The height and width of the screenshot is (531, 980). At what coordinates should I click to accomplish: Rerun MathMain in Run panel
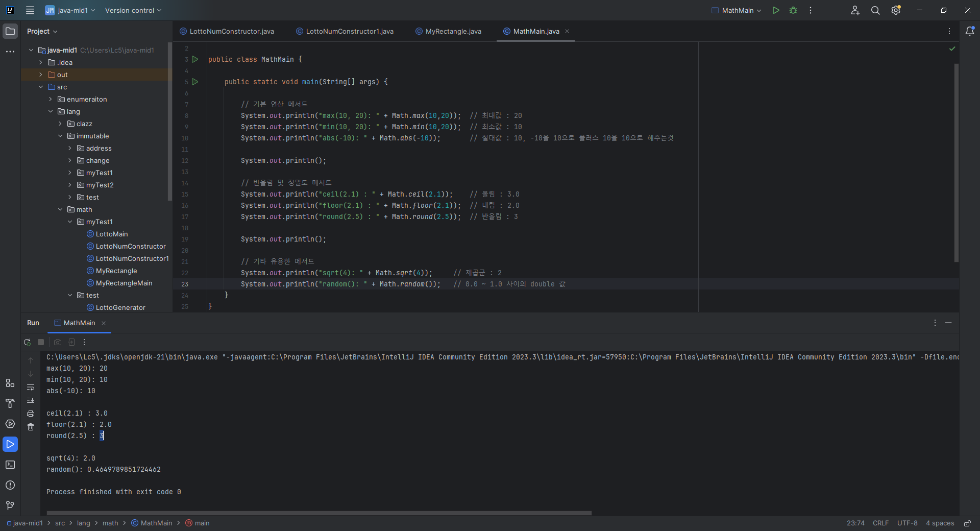coord(28,342)
